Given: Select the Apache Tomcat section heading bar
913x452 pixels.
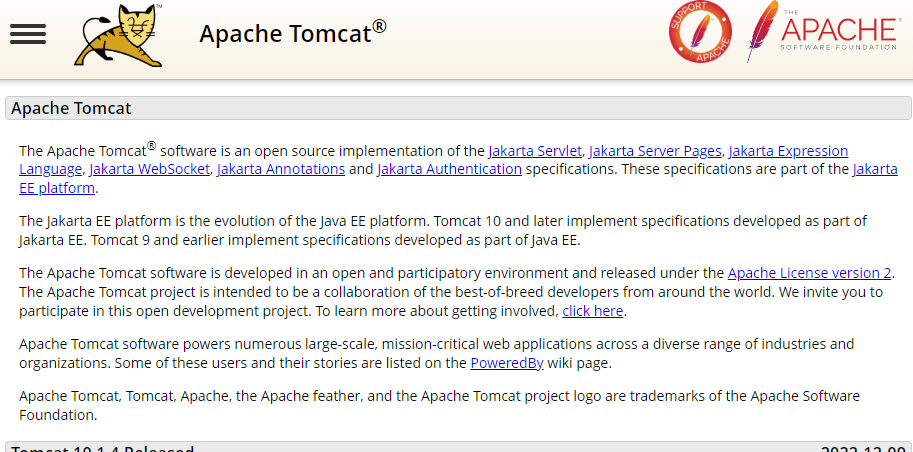Looking at the screenshot, I should [x=458, y=108].
